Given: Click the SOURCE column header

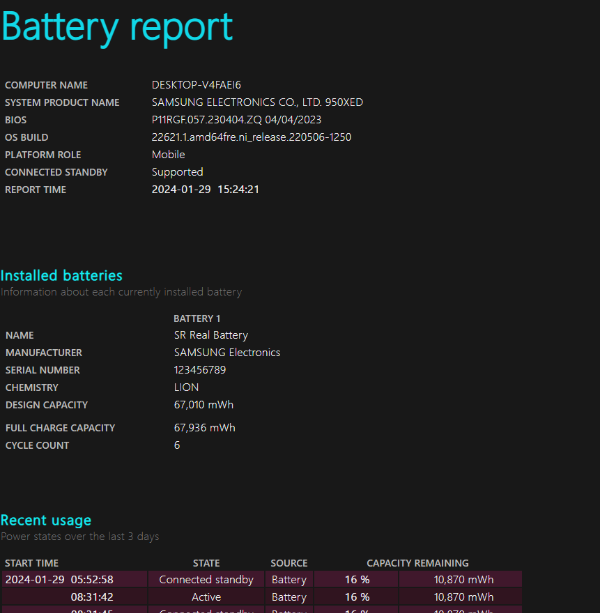Looking at the screenshot, I should coord(289,563).
